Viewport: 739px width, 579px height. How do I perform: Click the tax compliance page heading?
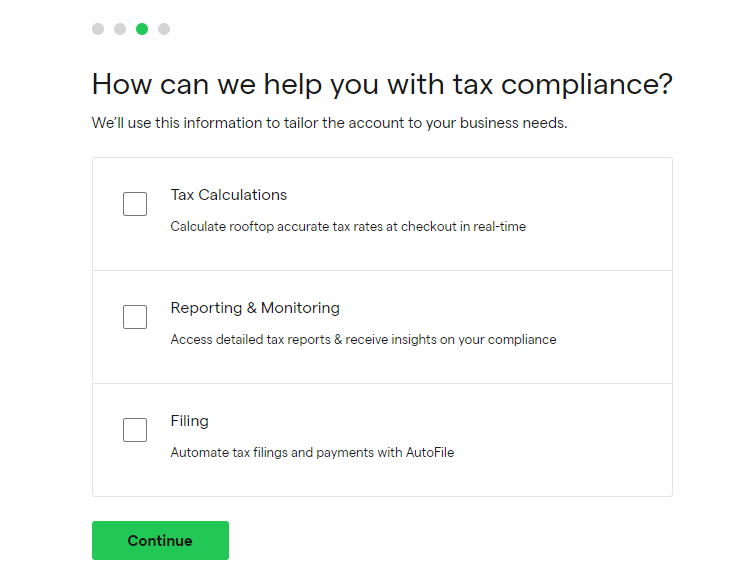coord(382,84)
